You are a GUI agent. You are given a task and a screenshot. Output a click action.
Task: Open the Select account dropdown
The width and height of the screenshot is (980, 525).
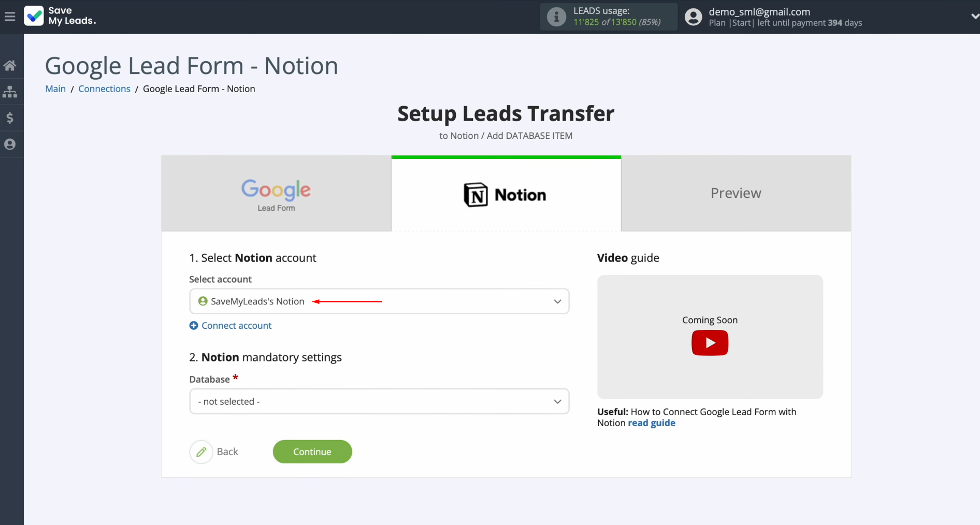(x=379, y=301)
